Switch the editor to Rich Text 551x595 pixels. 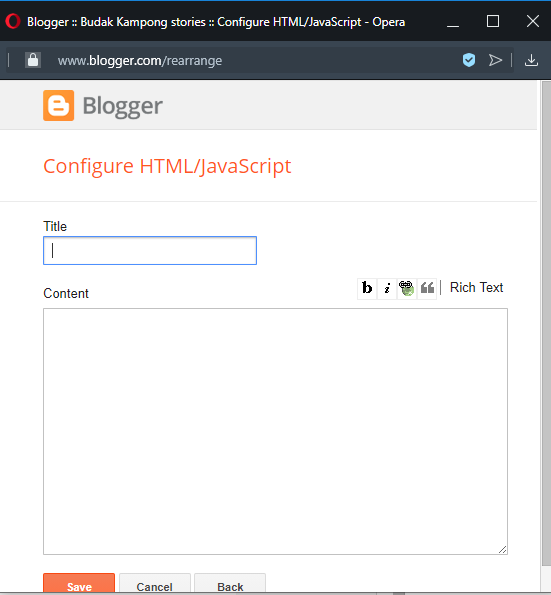pyautogui.click(x=476, y=288)
